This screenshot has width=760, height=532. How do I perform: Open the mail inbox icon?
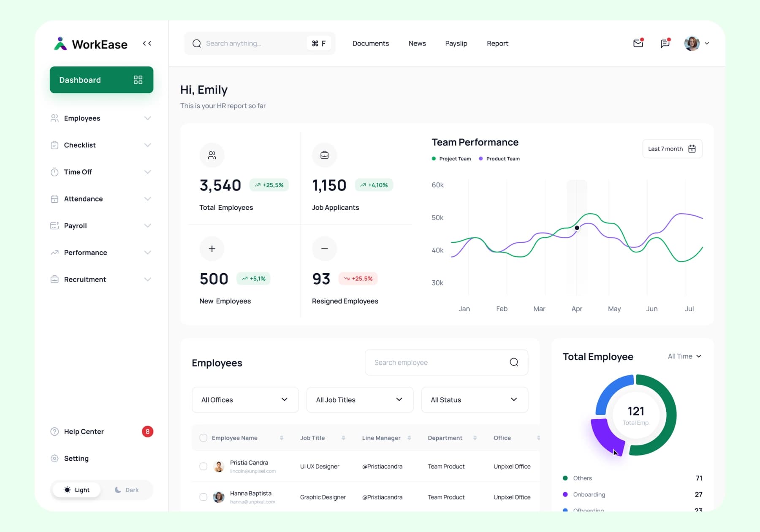pyautogui.click(x=638, y=43)
